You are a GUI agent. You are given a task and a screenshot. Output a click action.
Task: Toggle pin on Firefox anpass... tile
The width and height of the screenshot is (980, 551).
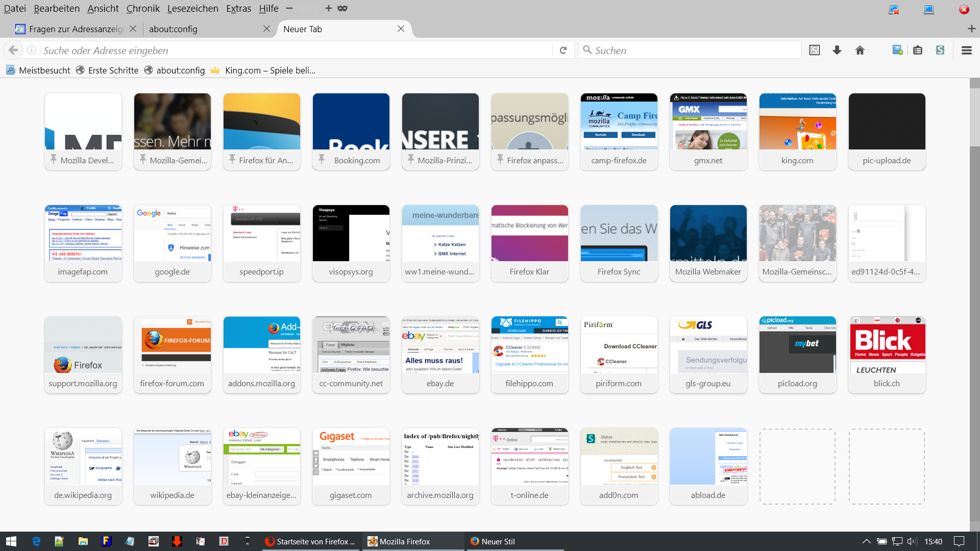(x=500, y=159)
